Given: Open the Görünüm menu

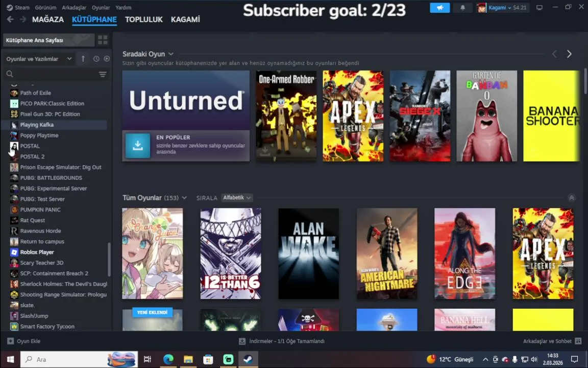Looking at the screenshot, I should pyautogui.click(x=45, y=8).
